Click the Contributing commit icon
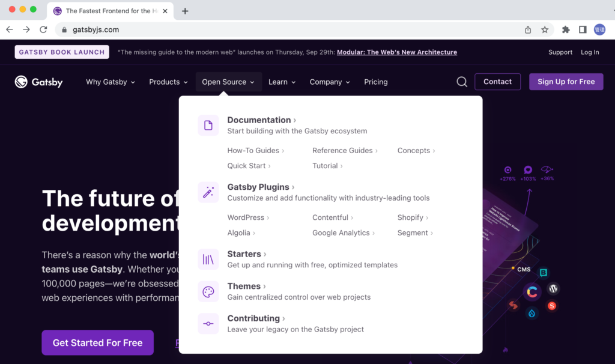Viewport: 615px width, 364px height. click(x=208, y=324)
